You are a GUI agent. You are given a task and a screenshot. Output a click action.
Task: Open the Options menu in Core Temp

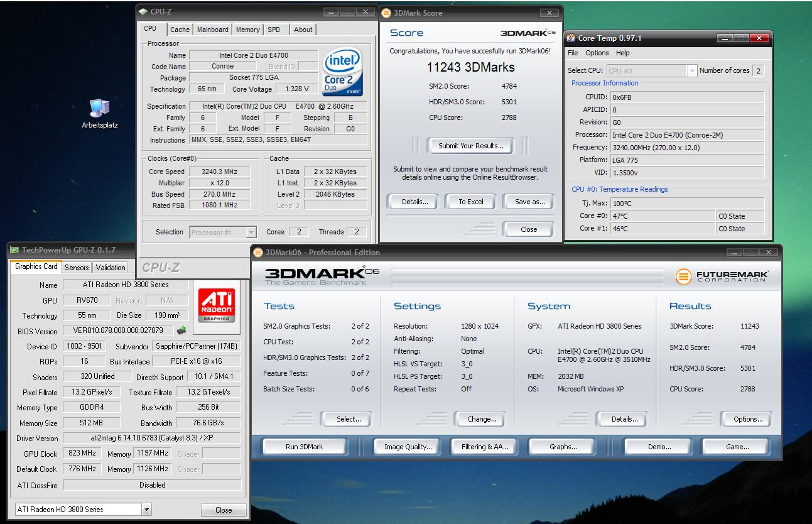coord(597,53)
